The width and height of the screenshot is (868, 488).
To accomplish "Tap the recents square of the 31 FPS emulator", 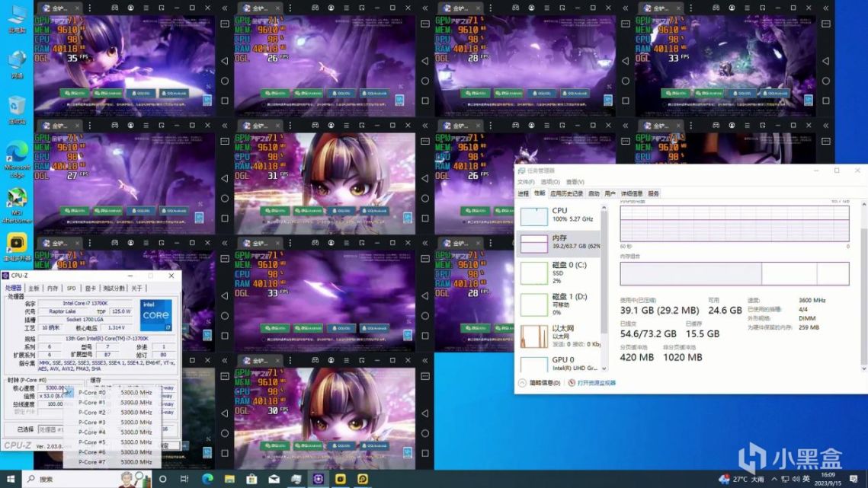I will [425, 218].
